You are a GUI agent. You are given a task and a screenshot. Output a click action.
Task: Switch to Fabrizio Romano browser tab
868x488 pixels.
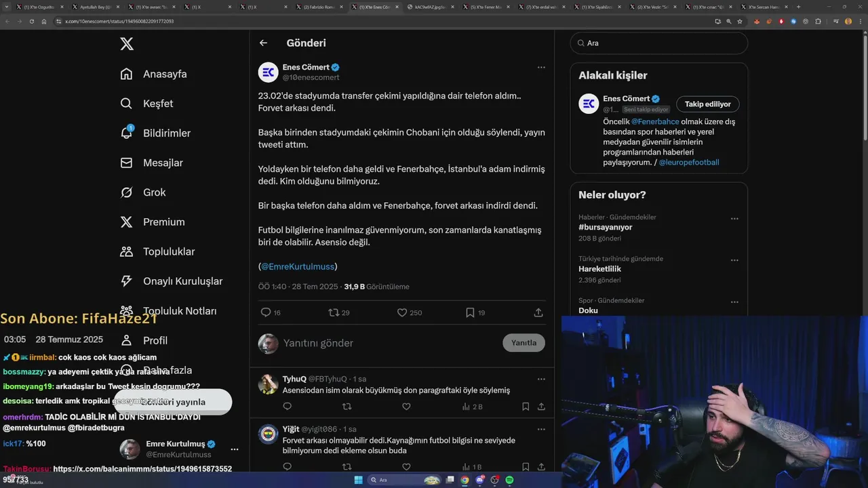(x=319, y=7)
